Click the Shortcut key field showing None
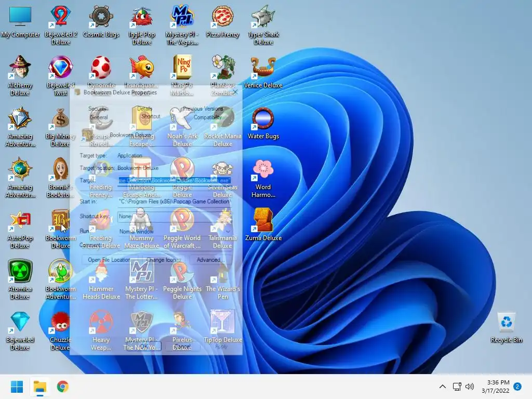Viewport: 532px width, 399px height. (x=175, y=216)
